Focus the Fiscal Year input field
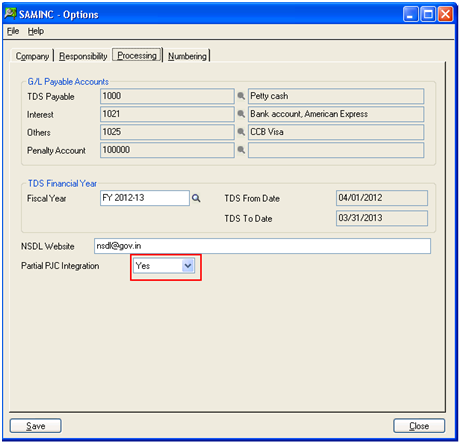The image size is (461, 444). tap(145, 198)
